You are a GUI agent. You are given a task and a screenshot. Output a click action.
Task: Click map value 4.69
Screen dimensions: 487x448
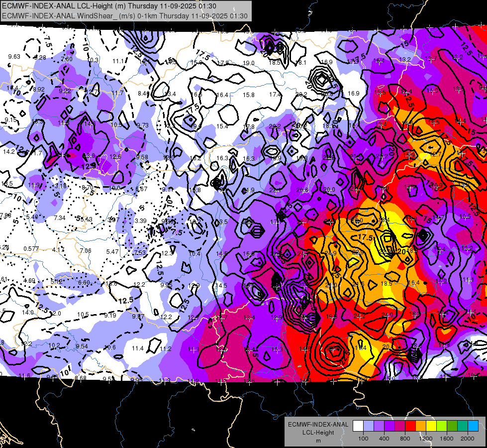click(29, 281)
